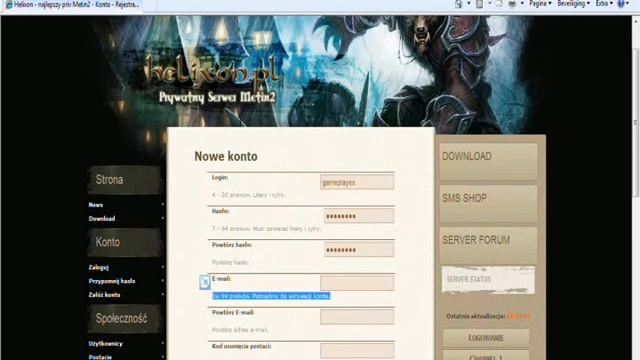
Task: Focus the Powtórz E-mail field
Action: coord(357,317)
